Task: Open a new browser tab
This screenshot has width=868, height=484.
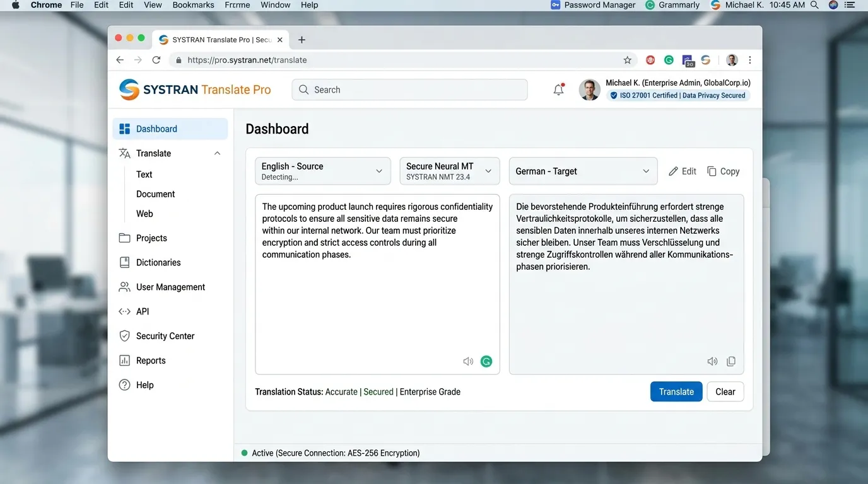Action: coord(302,40)
